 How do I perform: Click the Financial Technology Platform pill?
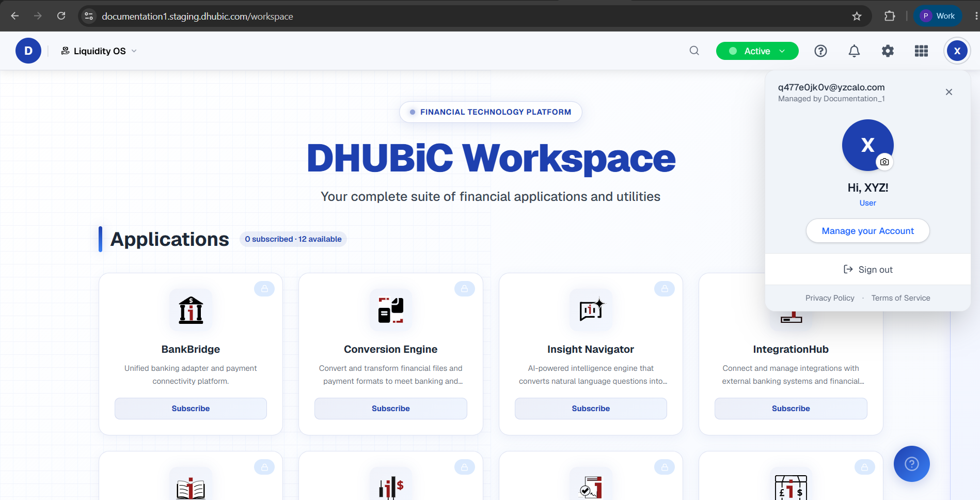pyautogui.click(x=491, y=112)
